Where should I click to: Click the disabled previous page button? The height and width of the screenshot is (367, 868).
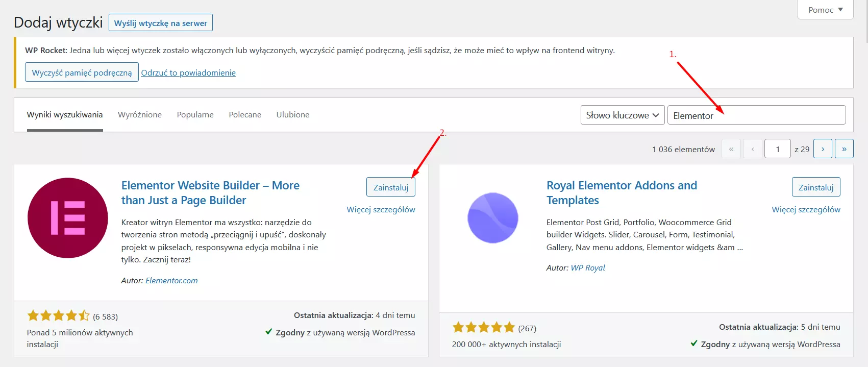(x=753, y=149)
